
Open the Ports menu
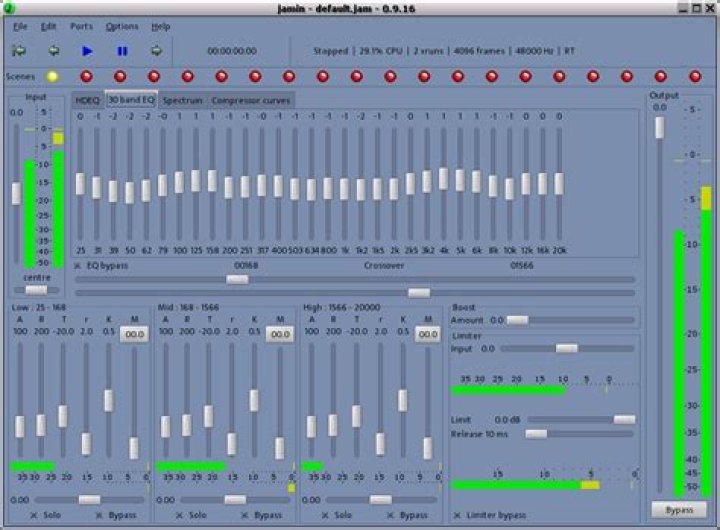(x=81, y=27)
